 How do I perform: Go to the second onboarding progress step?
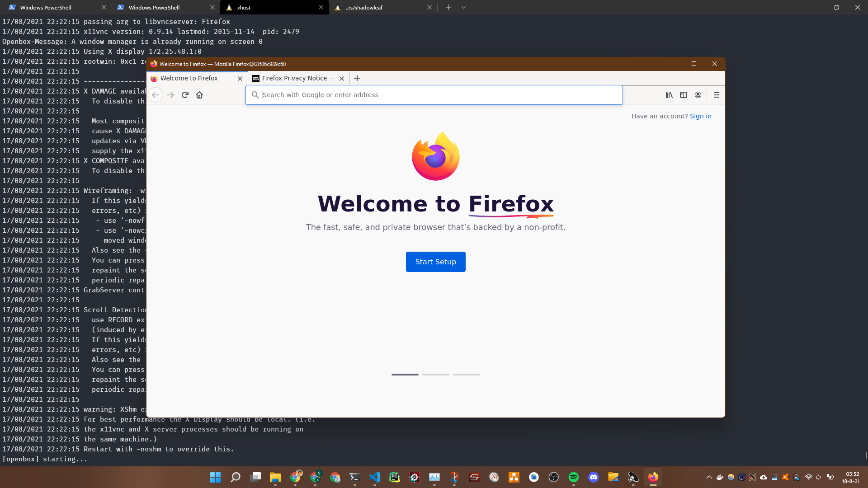click(x=435, y=375)
